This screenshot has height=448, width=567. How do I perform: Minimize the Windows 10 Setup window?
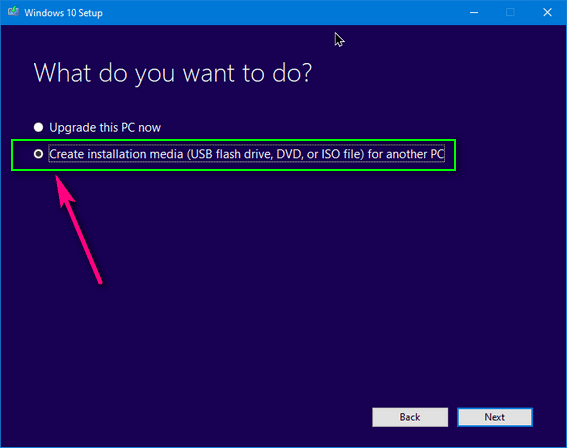[474, 13]
